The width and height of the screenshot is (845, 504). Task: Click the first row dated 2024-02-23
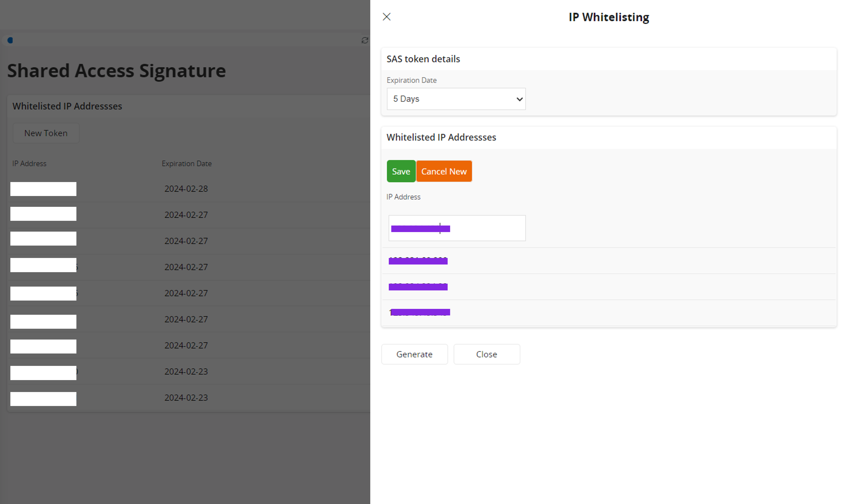tap(186, 372)
